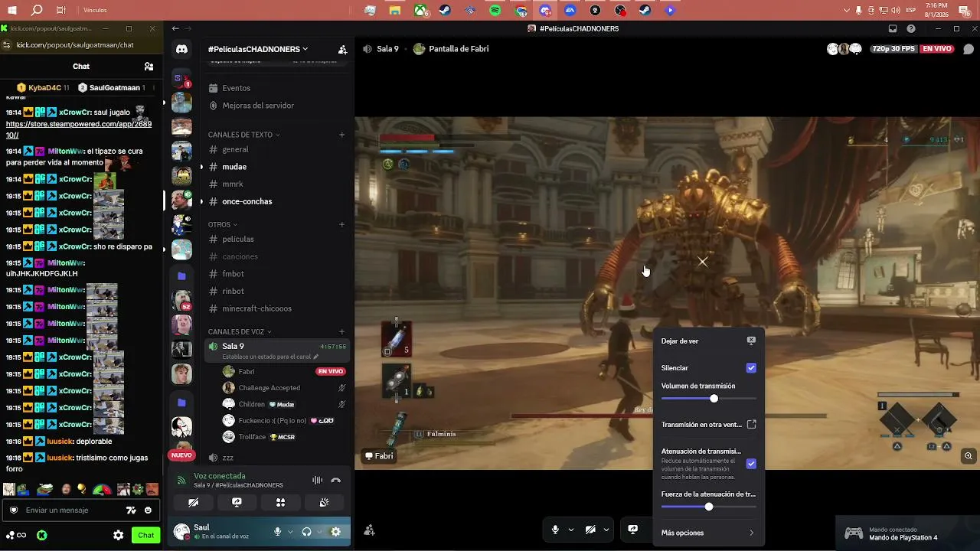Screen dimensions: 980x551
Task: Click zoom magnifier on the stream
Action: (x=969, y=456)
